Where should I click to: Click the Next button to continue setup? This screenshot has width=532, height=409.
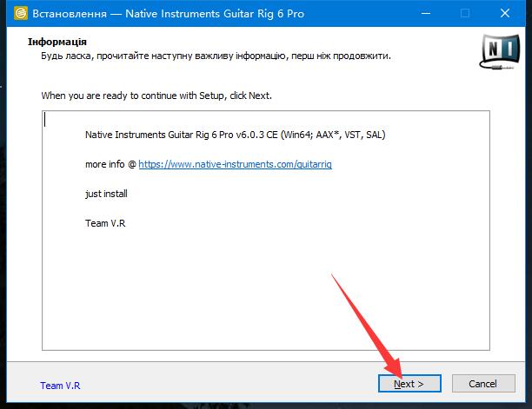click(409, 384)
